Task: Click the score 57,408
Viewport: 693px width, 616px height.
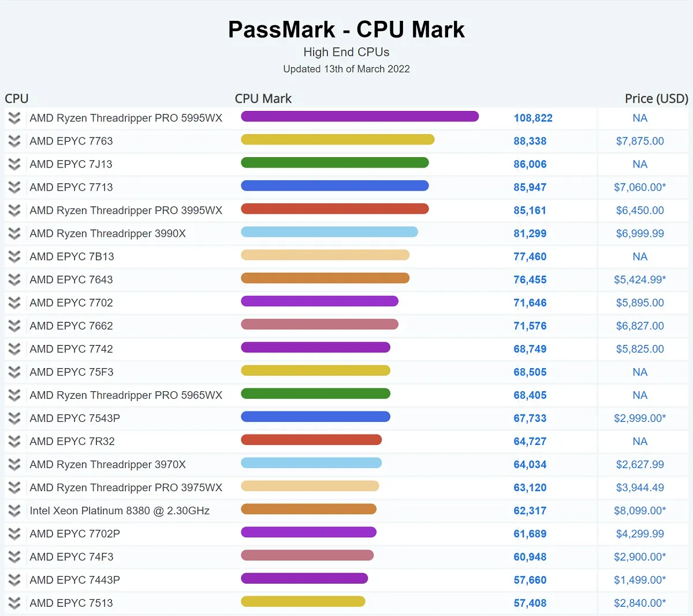Action: [530, 603]
